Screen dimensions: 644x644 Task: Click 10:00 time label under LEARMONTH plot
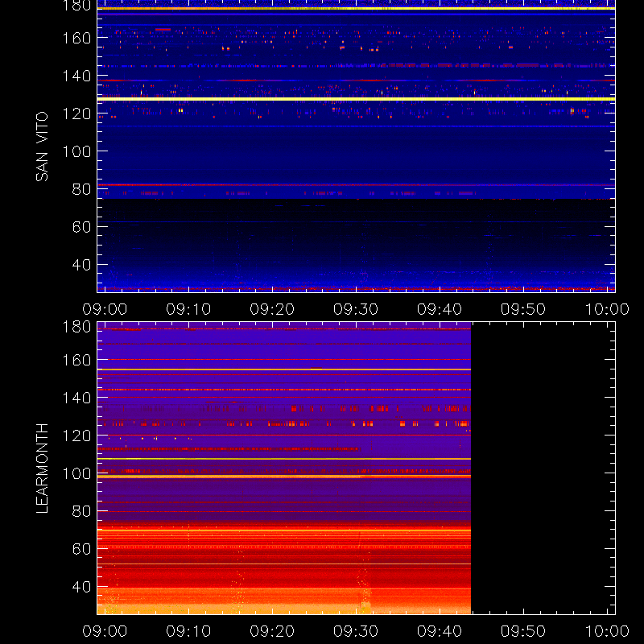pos(607,631)
